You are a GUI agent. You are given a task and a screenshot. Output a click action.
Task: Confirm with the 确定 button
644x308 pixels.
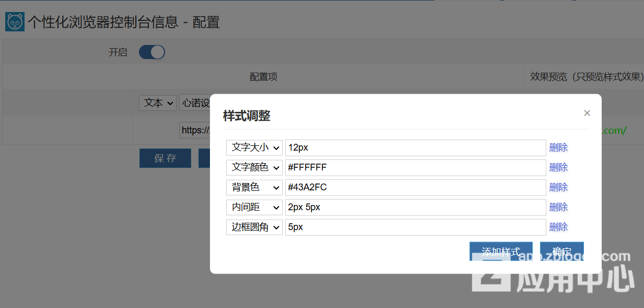[561, 251]
